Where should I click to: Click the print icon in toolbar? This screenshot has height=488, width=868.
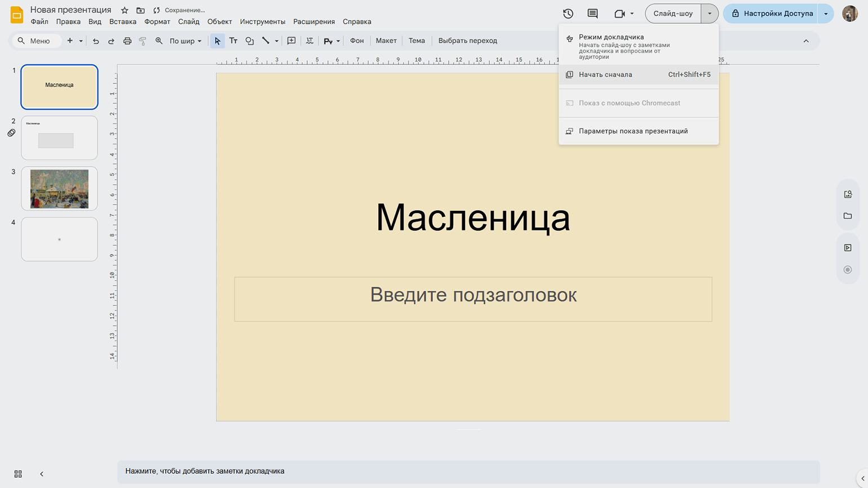click(127, 41)
